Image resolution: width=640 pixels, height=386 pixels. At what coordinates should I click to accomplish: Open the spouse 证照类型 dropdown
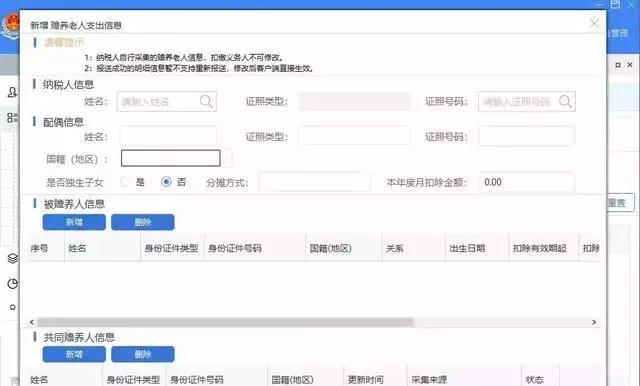coord(354,136)
